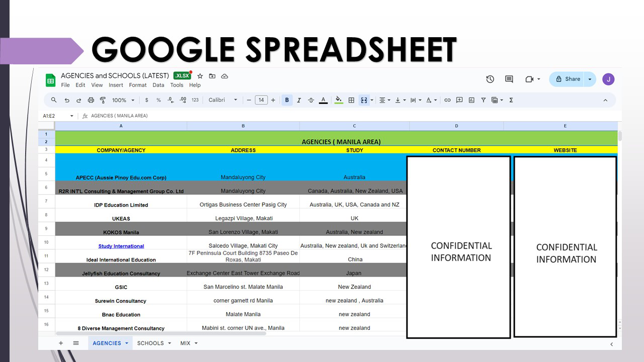Redo the last action
Image resolution: width=644 pixels, height=362 pixels.
tap(79, 100)
